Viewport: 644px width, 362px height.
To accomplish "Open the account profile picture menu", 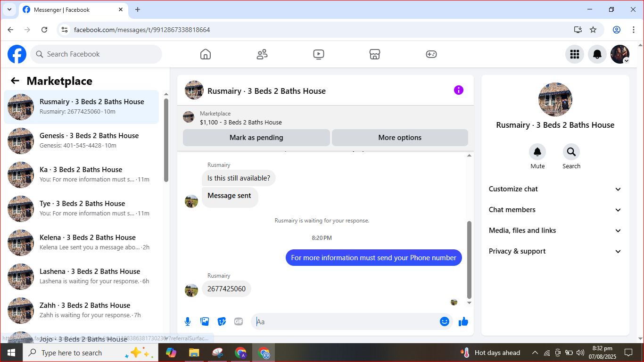I will (620, 54).
